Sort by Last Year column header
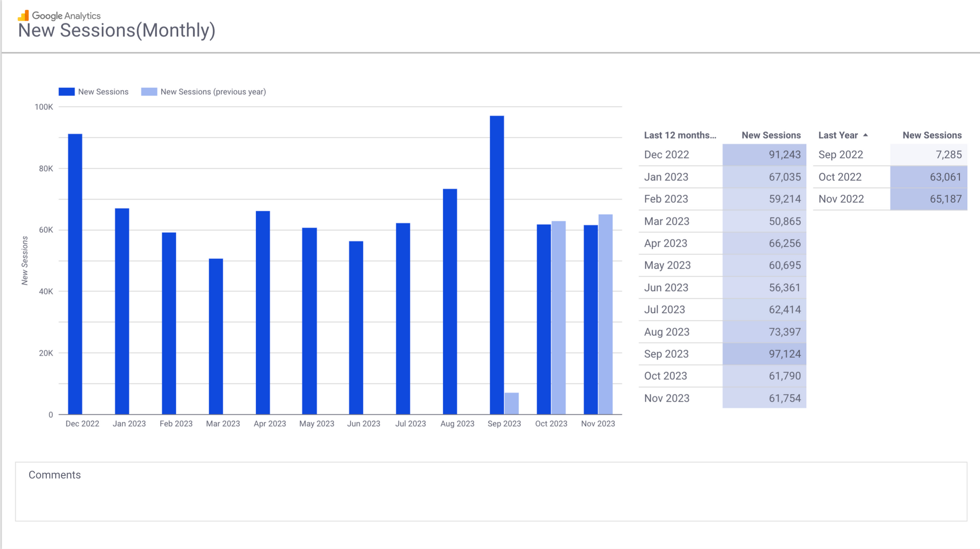This screenshot has height=549, width=980. point(837,135)
